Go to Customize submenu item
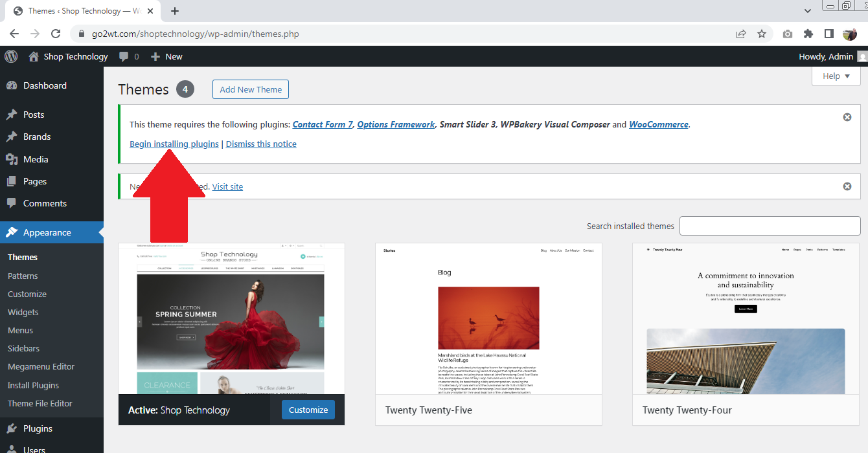This screenshot has width=868, height=453. [x=27, y=294]
